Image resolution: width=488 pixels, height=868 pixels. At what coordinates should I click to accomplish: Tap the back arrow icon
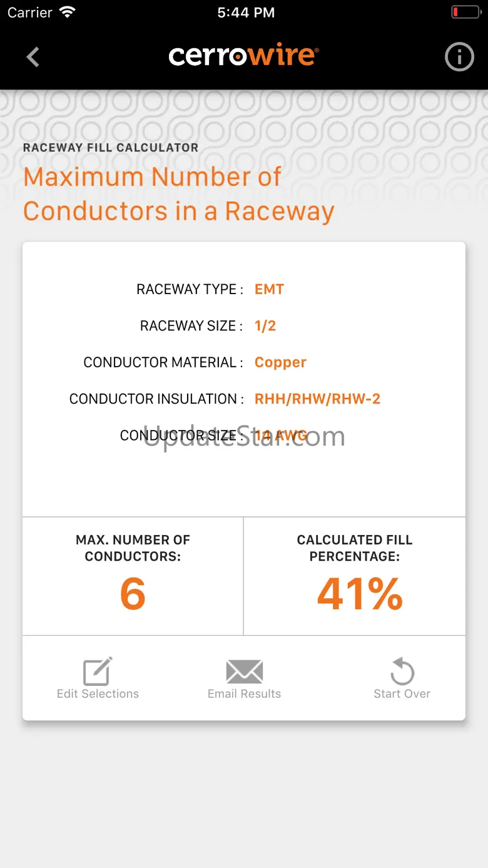pyautogui.click(x=33, y=57)
